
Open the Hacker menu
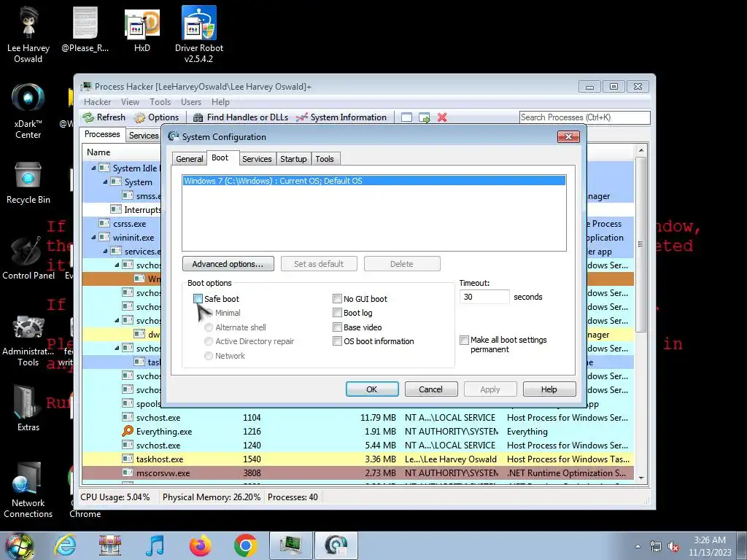(97, 102)
